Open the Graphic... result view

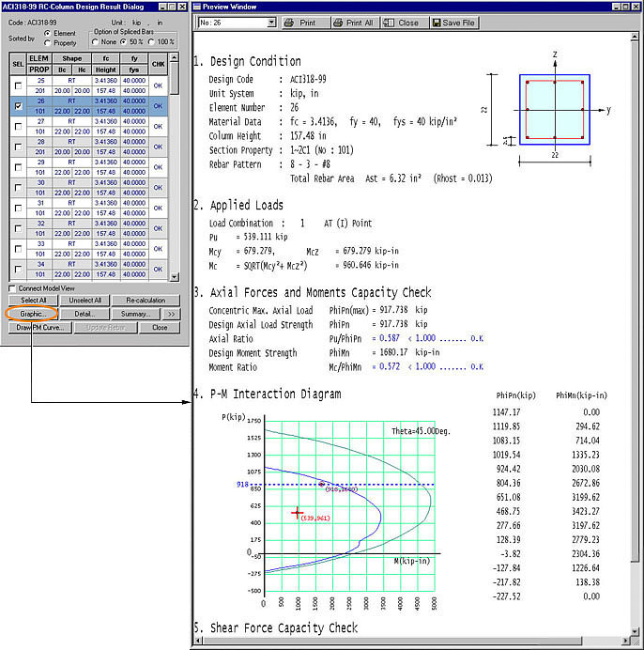pyautogui.click(x=32, y=313)
